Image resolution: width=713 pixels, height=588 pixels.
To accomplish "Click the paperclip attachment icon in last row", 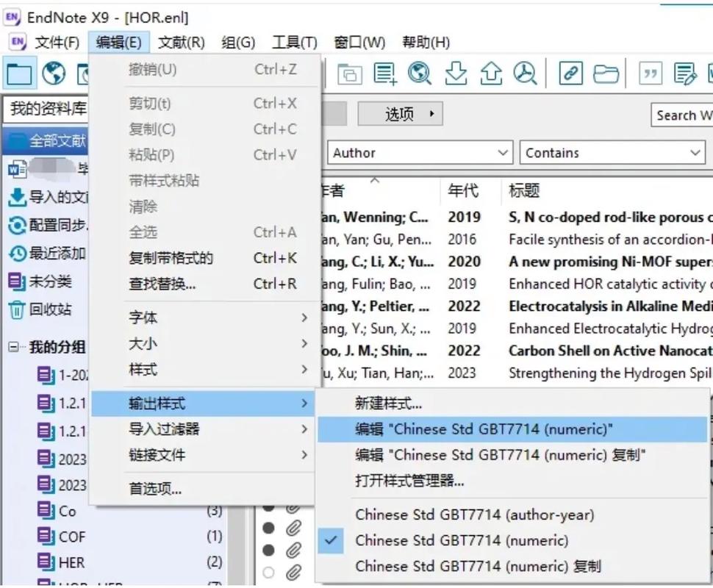I will pos(294,572).
